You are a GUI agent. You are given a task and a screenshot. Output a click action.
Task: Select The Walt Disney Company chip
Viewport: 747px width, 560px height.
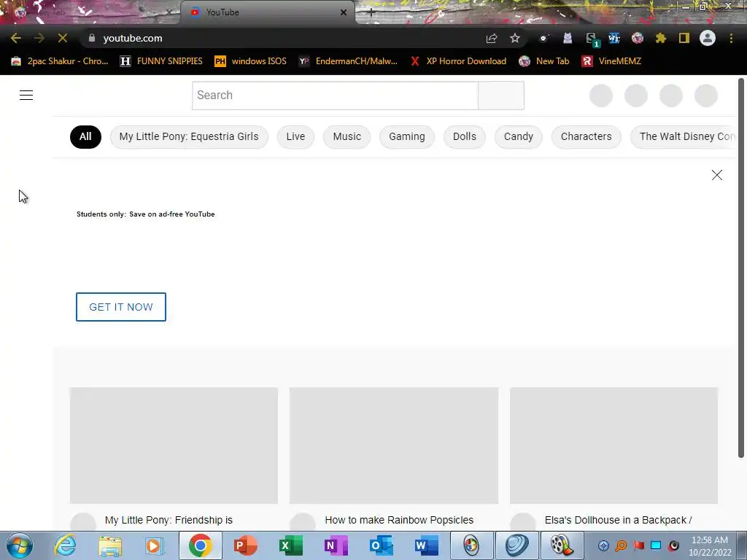[683, 136]
